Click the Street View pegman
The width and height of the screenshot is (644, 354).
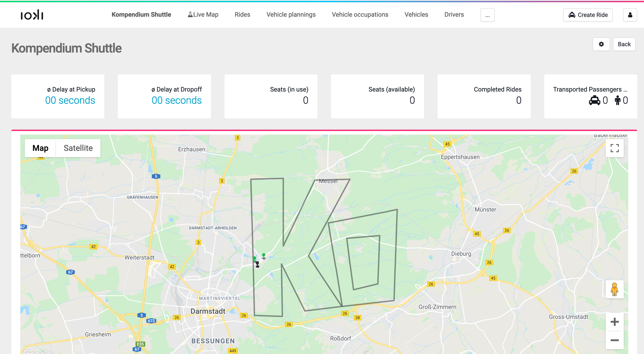click(x=614, y=289)
